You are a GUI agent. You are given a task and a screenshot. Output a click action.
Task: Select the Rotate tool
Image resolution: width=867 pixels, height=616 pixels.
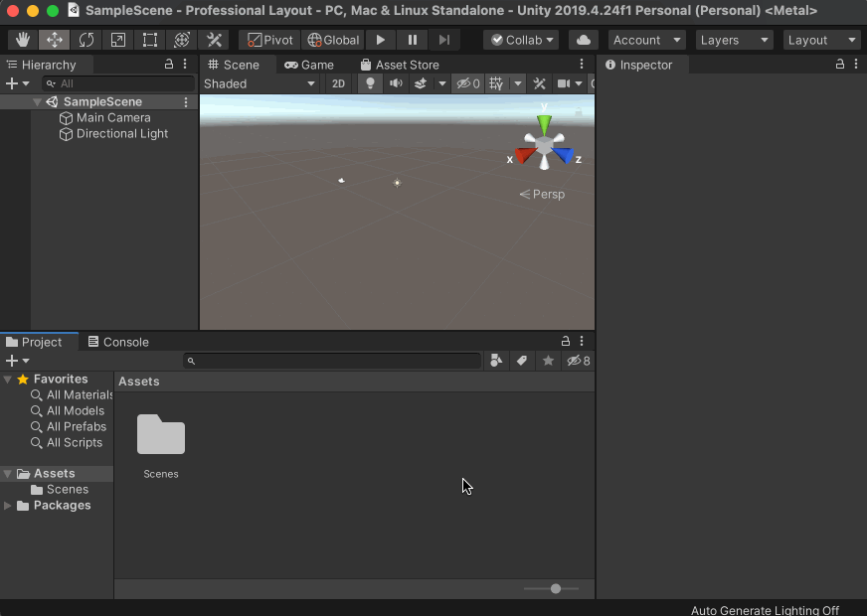tap(87, 40)
